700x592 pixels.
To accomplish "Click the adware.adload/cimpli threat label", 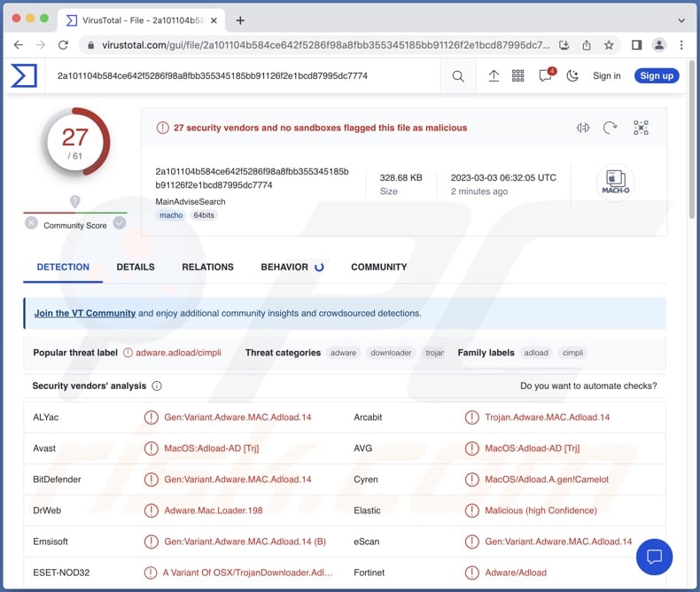I will click(179, 353).
